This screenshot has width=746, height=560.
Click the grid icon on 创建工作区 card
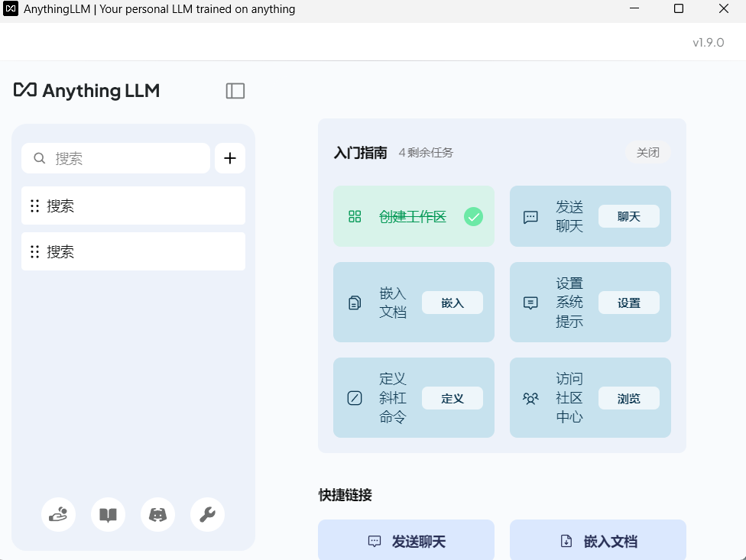click(355, 216)
